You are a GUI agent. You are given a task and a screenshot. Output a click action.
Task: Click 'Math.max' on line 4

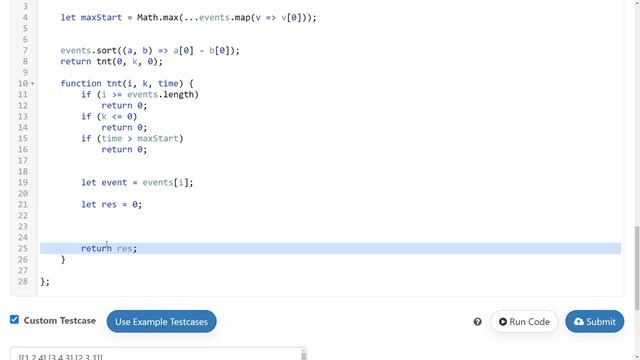point(158,18)
